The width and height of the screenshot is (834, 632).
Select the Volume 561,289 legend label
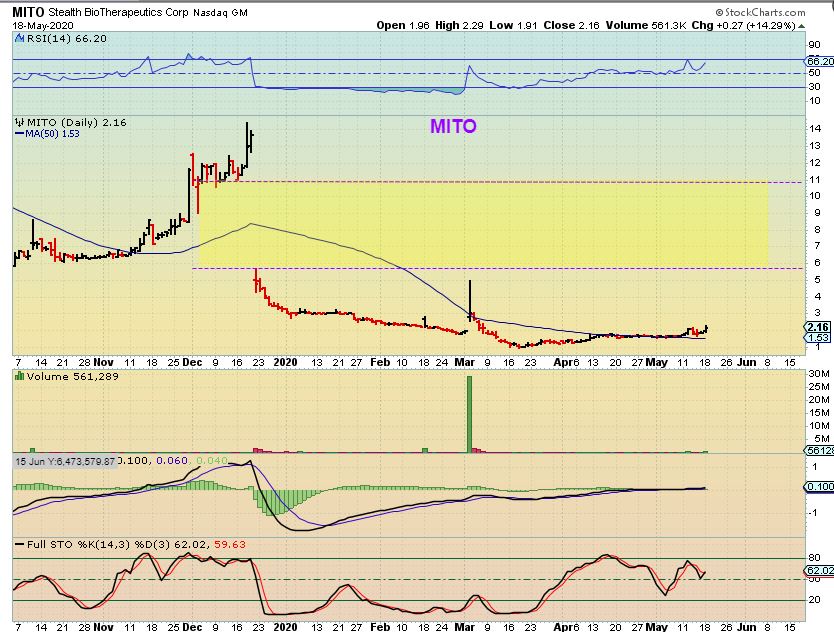pos(72,376)
